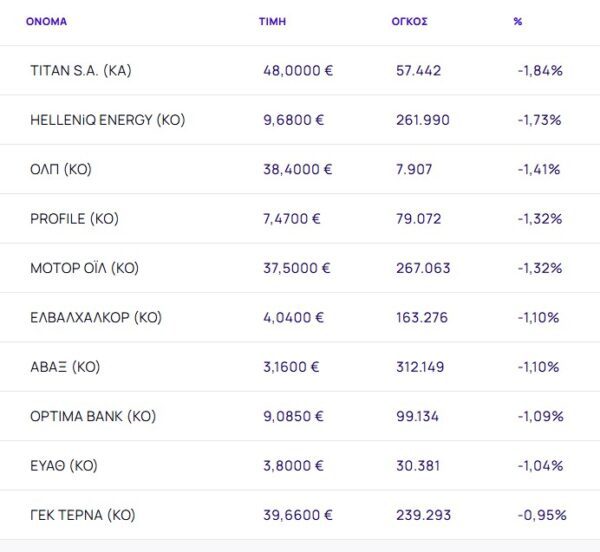Click HELLENiQ ENERGY change -1,73%
Image resolution: width=600 pixels, height=552 pixels.
click(x=540, y=120)
